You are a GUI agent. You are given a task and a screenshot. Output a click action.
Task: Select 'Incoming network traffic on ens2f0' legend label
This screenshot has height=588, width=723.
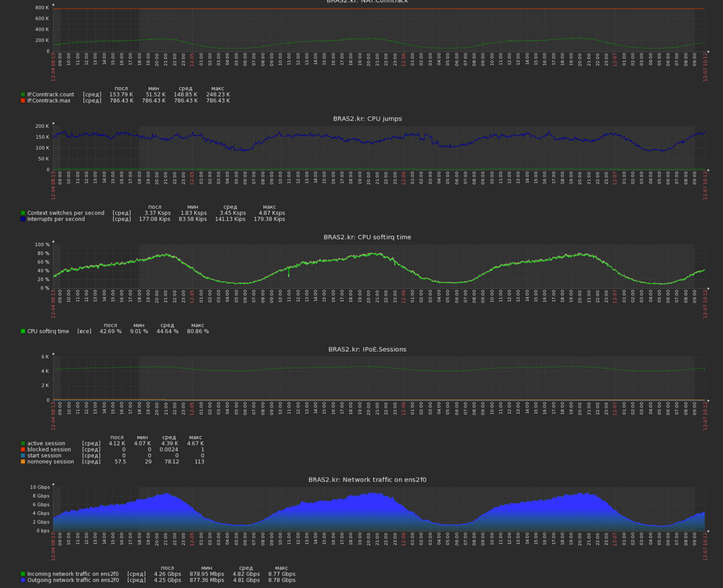tap(72, 574)
